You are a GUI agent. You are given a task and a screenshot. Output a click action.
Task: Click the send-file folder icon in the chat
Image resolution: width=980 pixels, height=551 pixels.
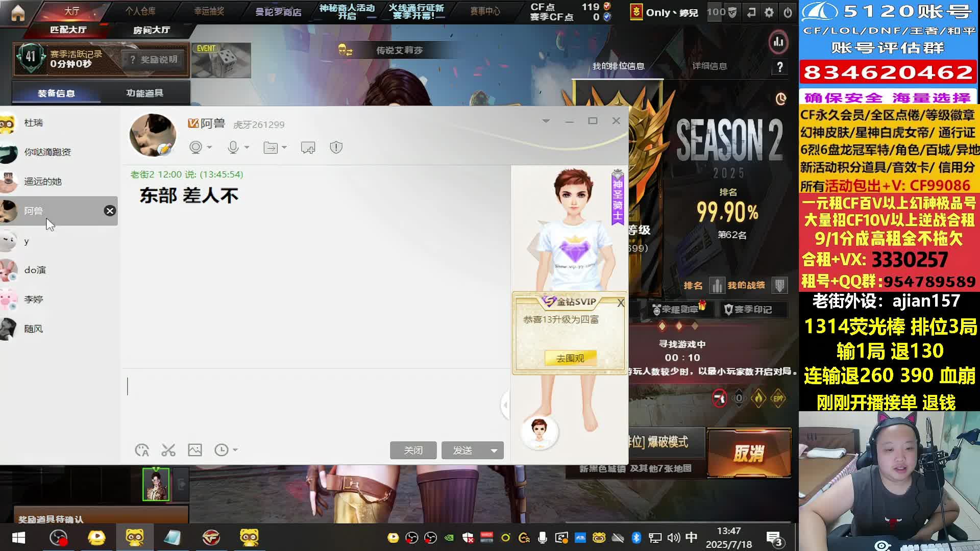[271, 147]
